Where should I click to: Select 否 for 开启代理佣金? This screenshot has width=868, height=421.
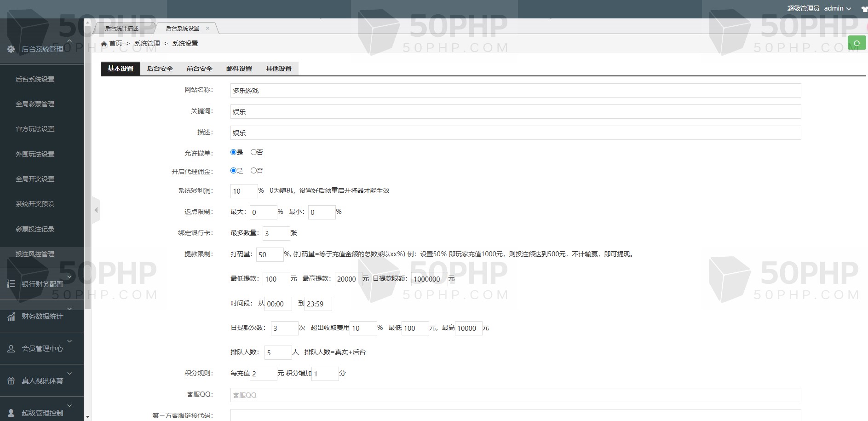pos(253,171)
